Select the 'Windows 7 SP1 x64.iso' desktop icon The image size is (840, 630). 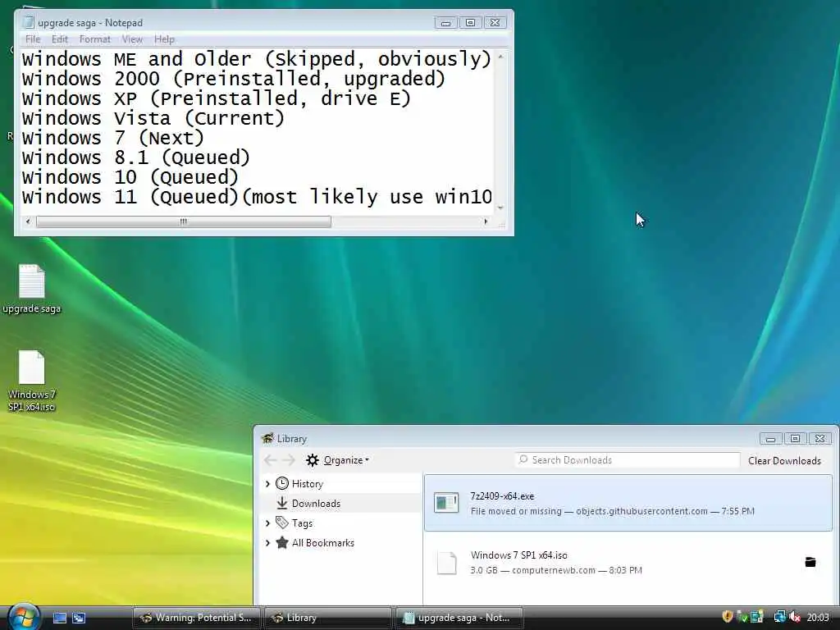tap(32, 381)
